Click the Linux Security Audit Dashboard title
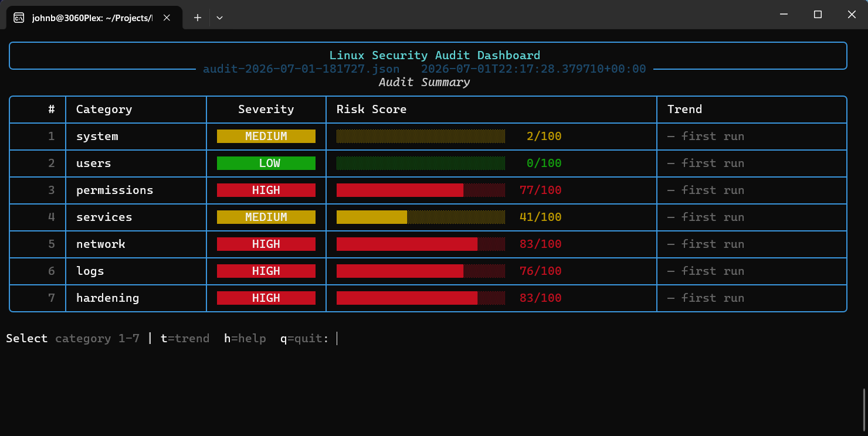Viewport: 868px width, 436px height. tap(435, 56)
